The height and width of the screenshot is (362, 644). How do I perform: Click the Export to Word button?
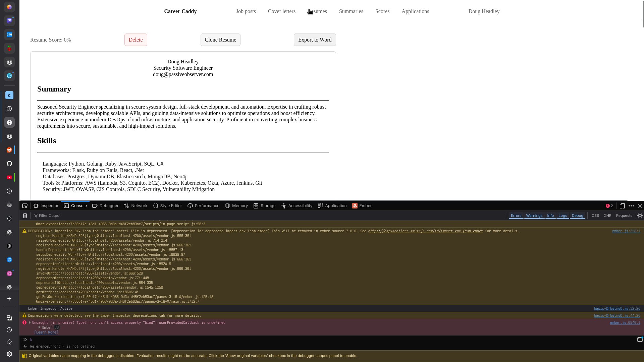coord(315,40)
